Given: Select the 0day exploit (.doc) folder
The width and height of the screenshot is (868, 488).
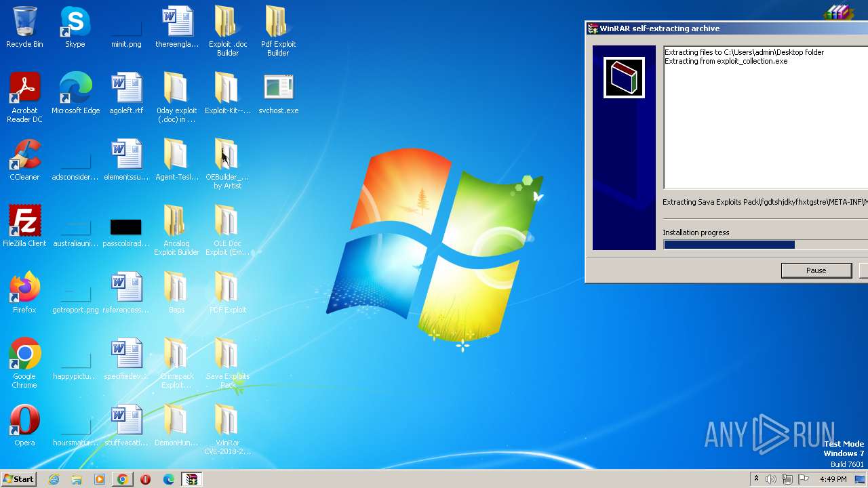Looking at the screenshot, I should (176, 97).
